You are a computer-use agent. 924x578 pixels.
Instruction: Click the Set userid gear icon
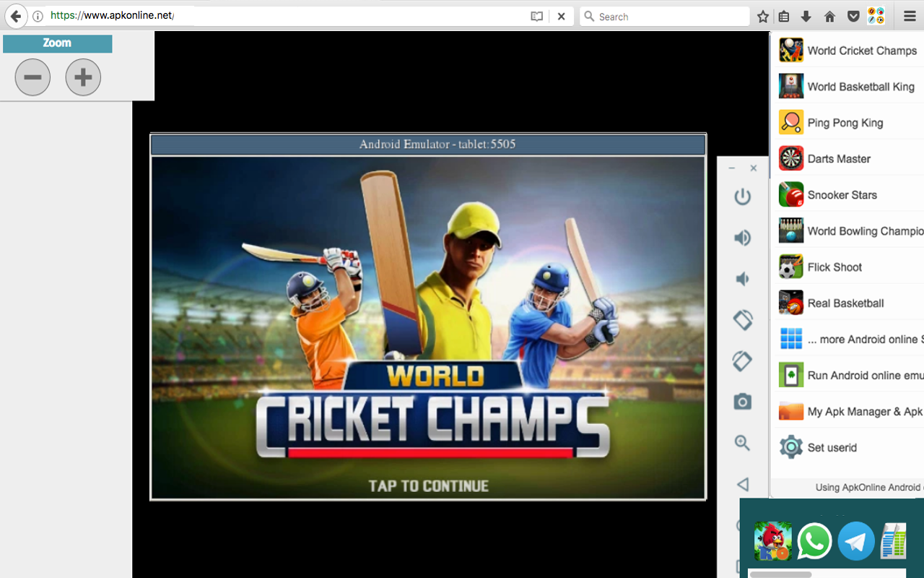click(791, 447)
